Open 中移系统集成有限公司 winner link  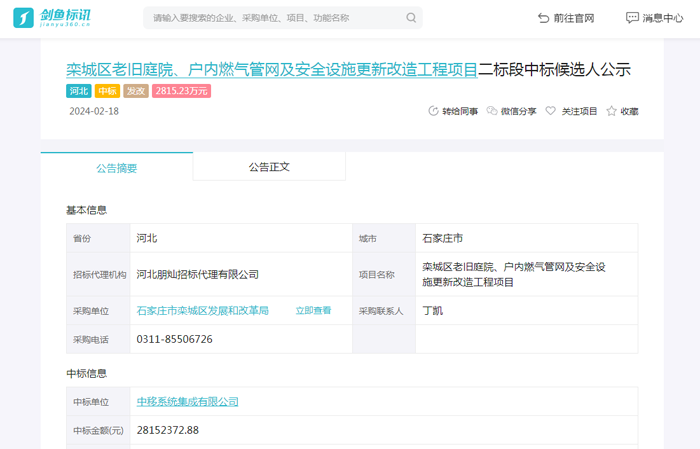pos(187,402)
